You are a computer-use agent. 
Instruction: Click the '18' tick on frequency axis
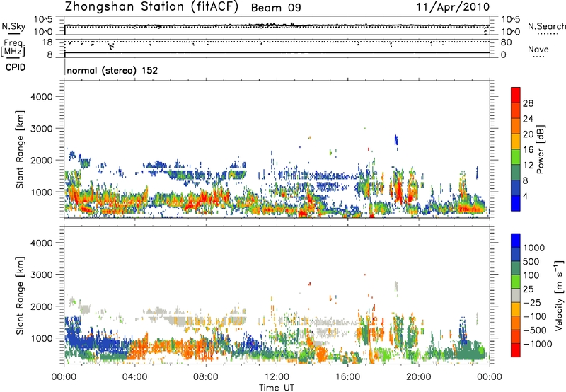[x=47, y=42]
